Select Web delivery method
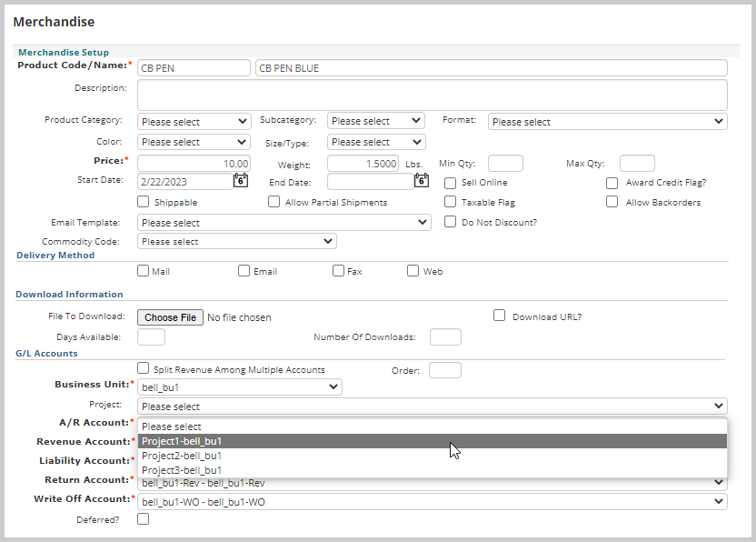756x542 pixels. pyautogui.click(x=413, y=271)
